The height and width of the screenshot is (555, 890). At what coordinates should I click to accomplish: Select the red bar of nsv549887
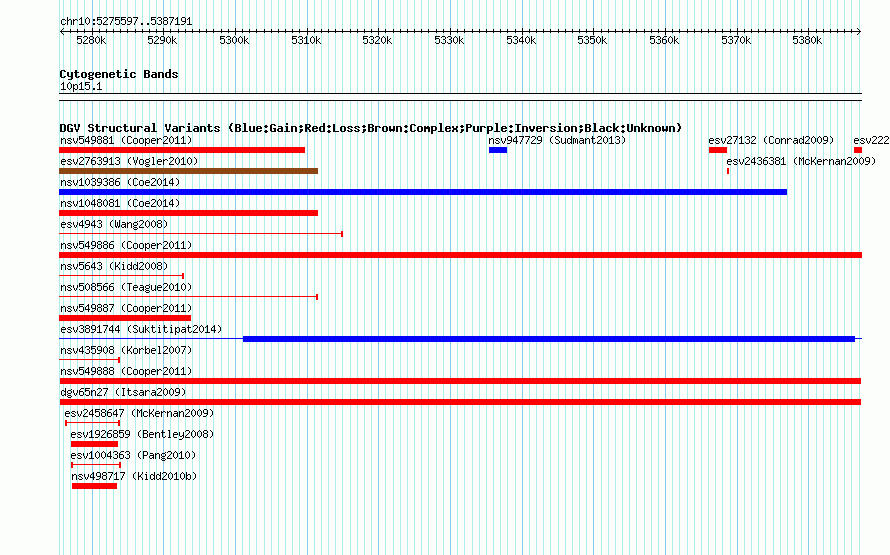click(x=125, y=318)
